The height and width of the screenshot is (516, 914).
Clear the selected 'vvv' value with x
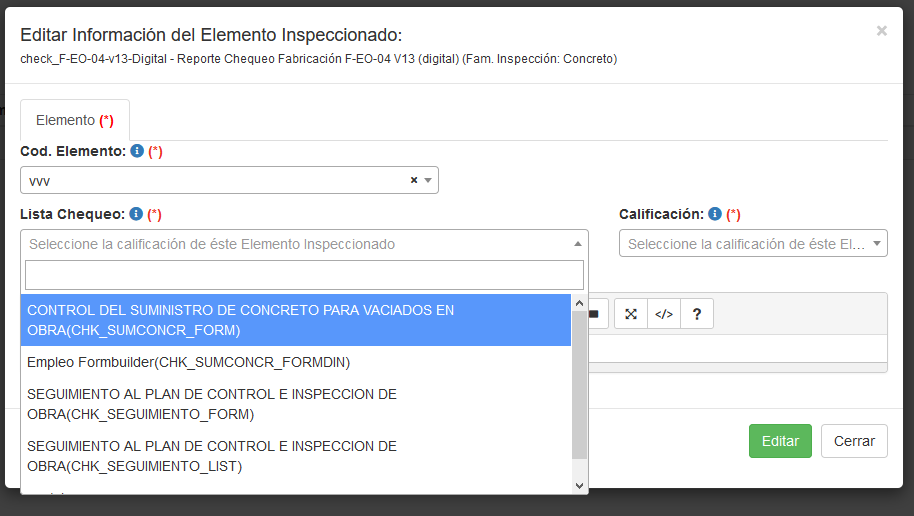414,181
